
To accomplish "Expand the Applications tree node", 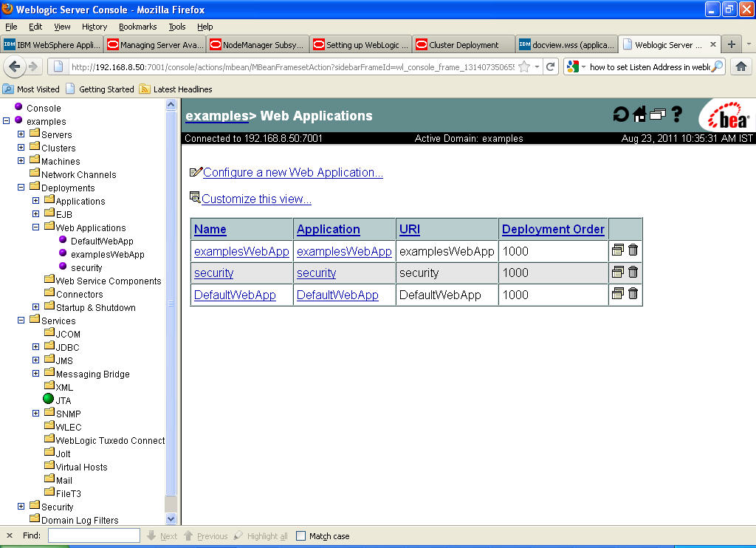I will 35,200.
